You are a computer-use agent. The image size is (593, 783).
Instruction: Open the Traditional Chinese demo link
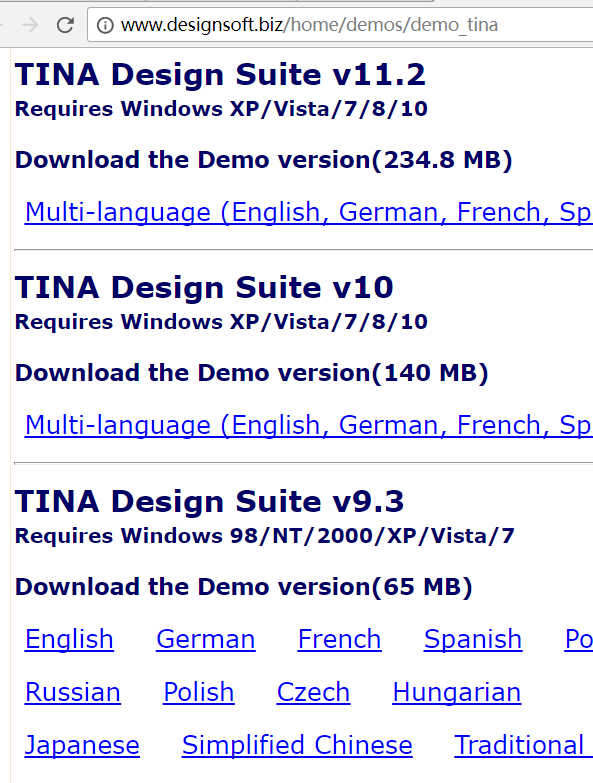[523, 745]
